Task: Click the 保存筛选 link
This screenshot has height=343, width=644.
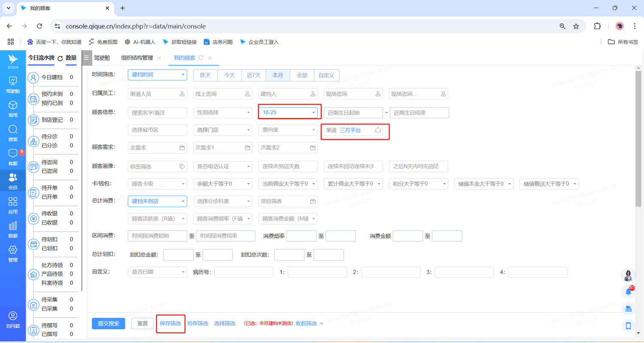Action: point(170,323)
